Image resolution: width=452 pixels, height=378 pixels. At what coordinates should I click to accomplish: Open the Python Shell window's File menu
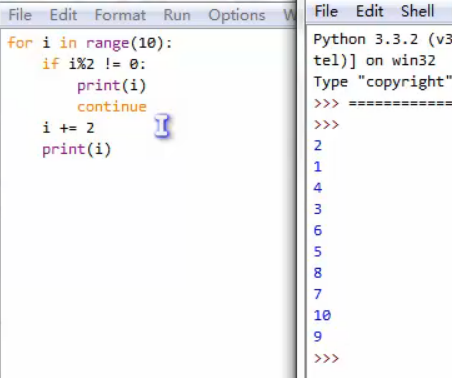326,11
